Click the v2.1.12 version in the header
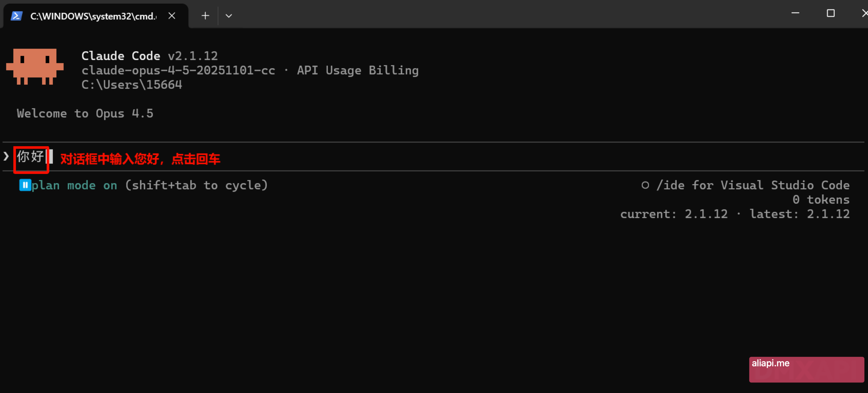This screenshot has width=868, height=393. (x=193, y=56)
